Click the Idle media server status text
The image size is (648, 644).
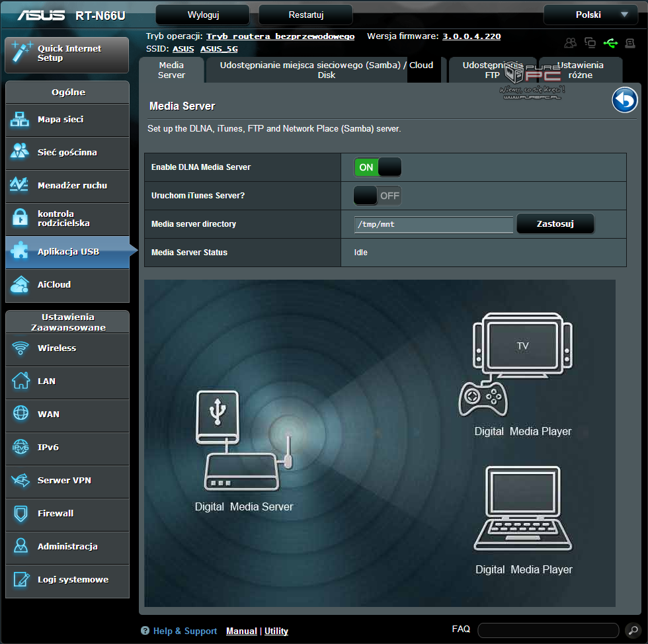(x=360, y=252)
